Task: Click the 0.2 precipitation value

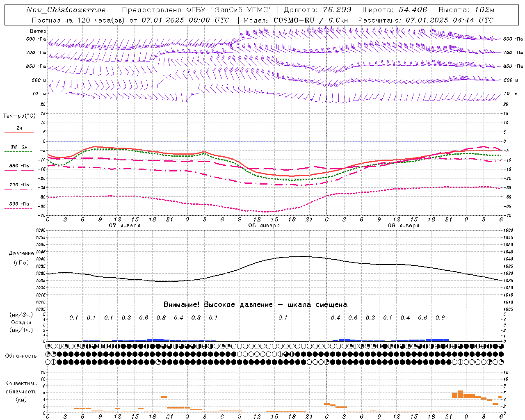Action: click(370, 318)
